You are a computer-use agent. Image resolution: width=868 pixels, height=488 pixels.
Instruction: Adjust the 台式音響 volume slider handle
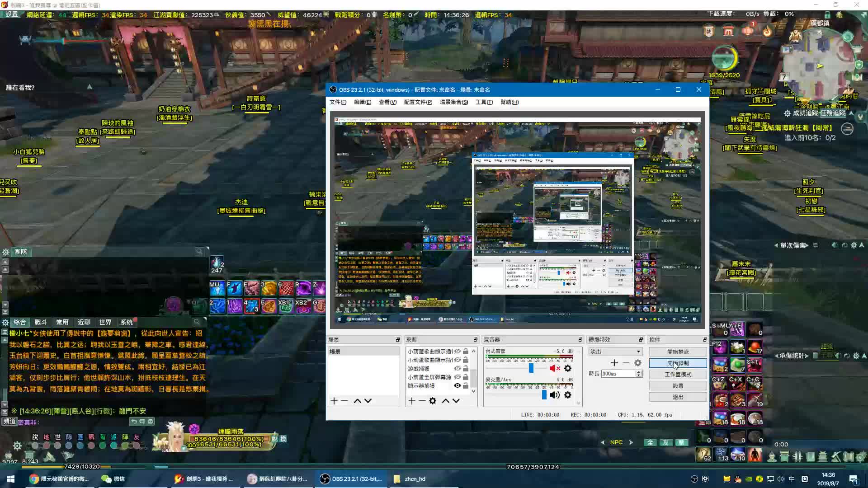[x=531, y=368]
